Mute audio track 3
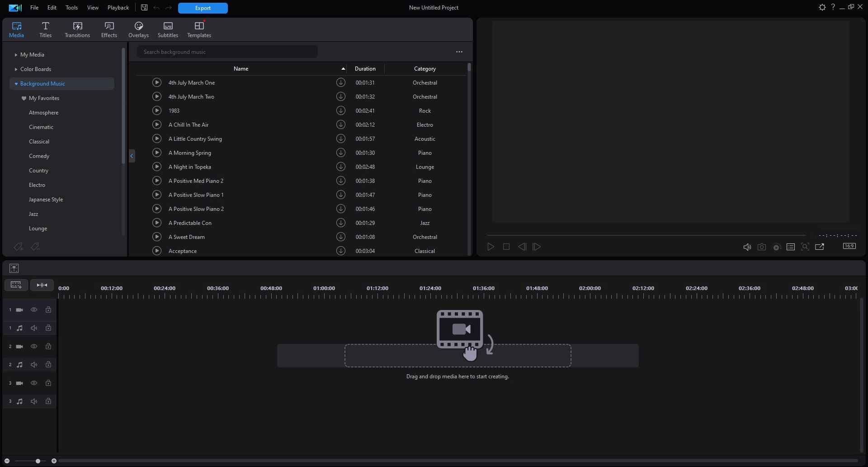The width and height of the screenshot is (868, 467). coord(34,401)
